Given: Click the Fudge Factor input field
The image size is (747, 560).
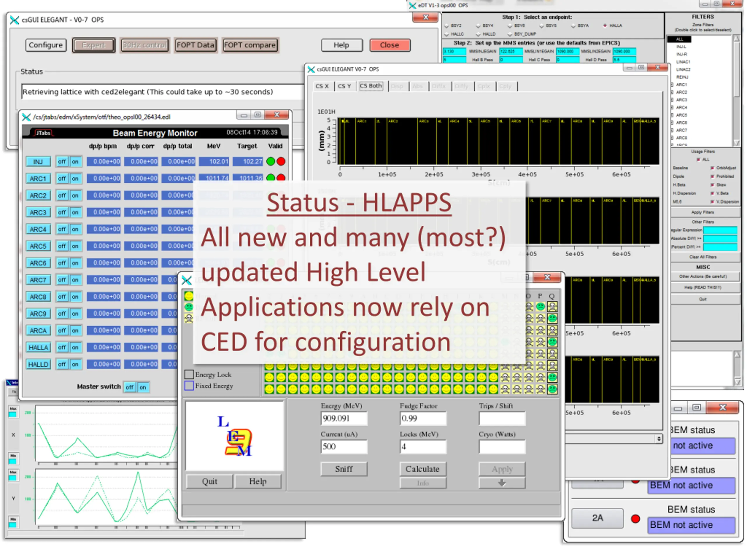Looking at the screenshot, I should point(423,419).
